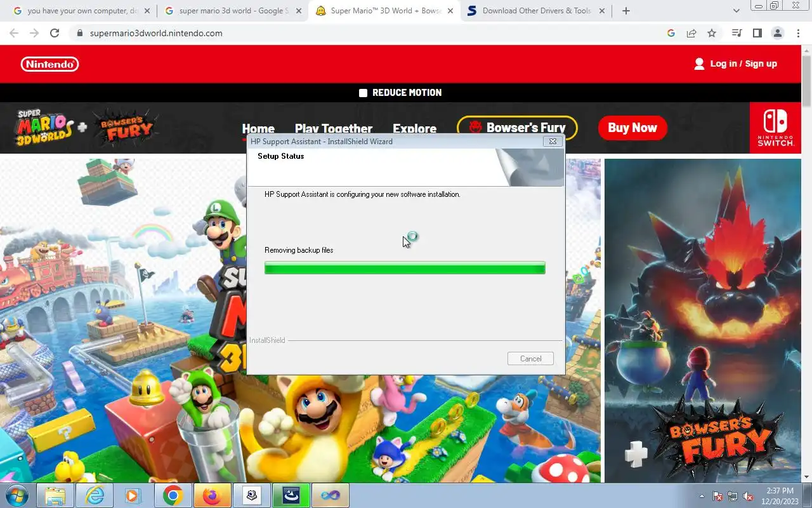Toggle the Reduce Motion checkbox
The image size is (812, 508).
click(x=363, y=93)
